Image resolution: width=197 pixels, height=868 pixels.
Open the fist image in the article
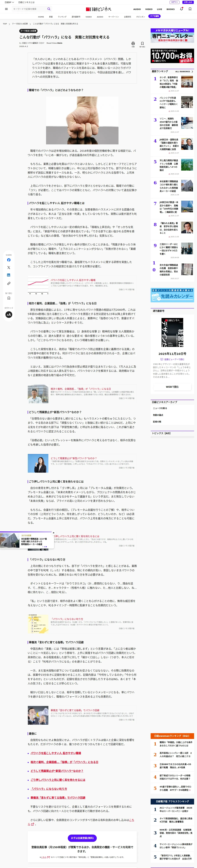[82, 120]
